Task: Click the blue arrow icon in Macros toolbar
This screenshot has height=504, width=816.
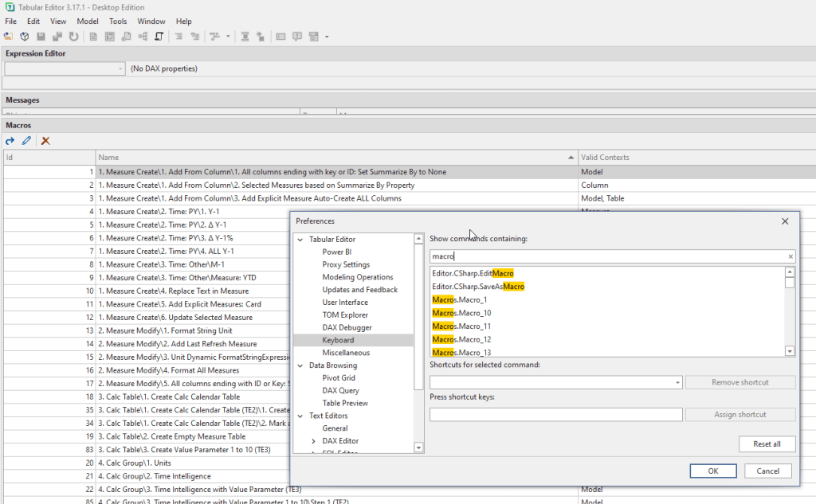Action: 10,141
